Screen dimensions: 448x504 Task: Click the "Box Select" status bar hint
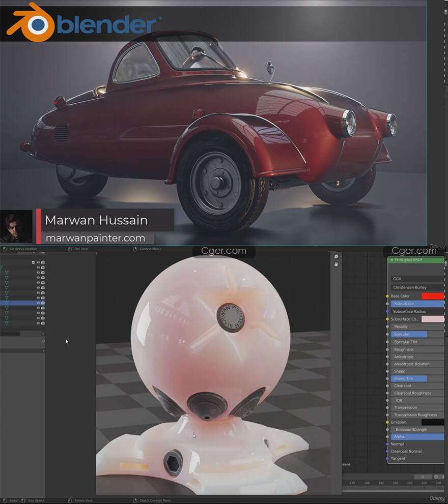click(36, 500)
